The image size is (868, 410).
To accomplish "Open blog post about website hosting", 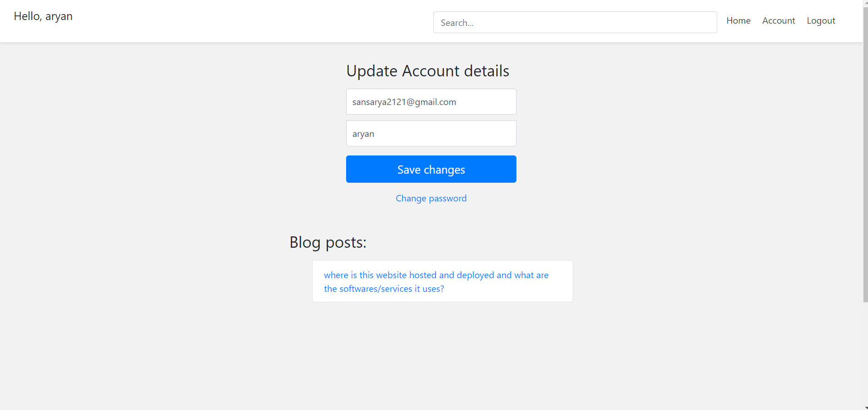I will click(436, 282).
